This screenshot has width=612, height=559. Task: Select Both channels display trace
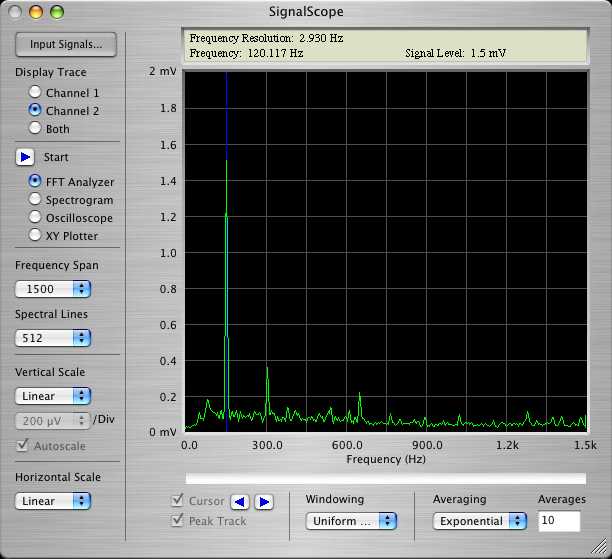tap(36, 128)
